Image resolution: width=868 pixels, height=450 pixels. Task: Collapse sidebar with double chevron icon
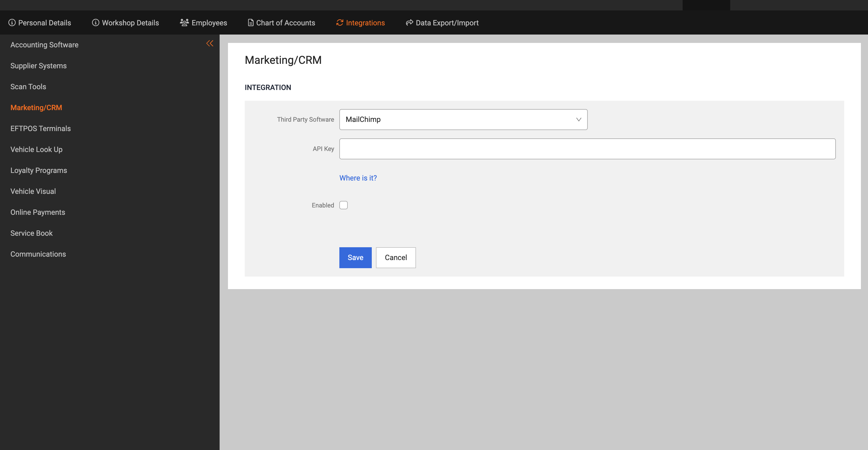(x=210, y=43)
